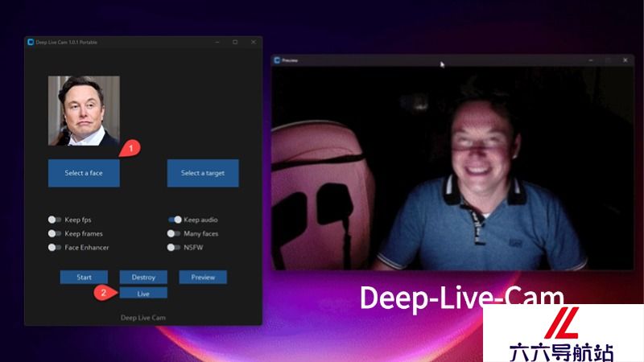Image resolution: width=644 pixels, height=362 pixels.
Task: Close the Deep Live Cam window
Action: point(254,42)
